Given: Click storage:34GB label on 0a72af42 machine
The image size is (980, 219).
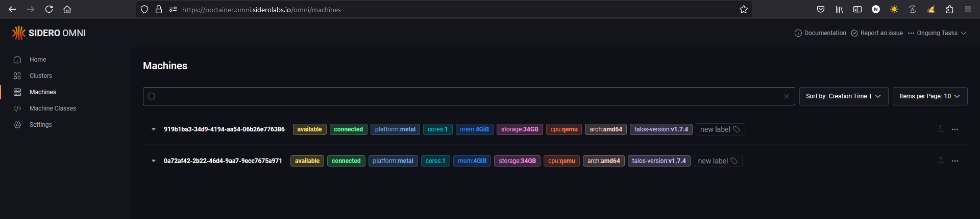Looking at the screenshot, I should [x=517, y=161].
